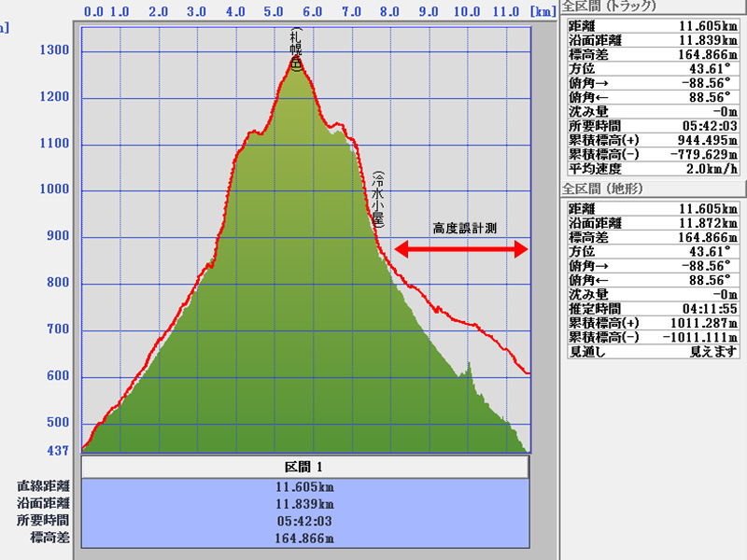Click the 437 minimum elevation axis label
Screen dimensions: 747x560
click(58, 451)
